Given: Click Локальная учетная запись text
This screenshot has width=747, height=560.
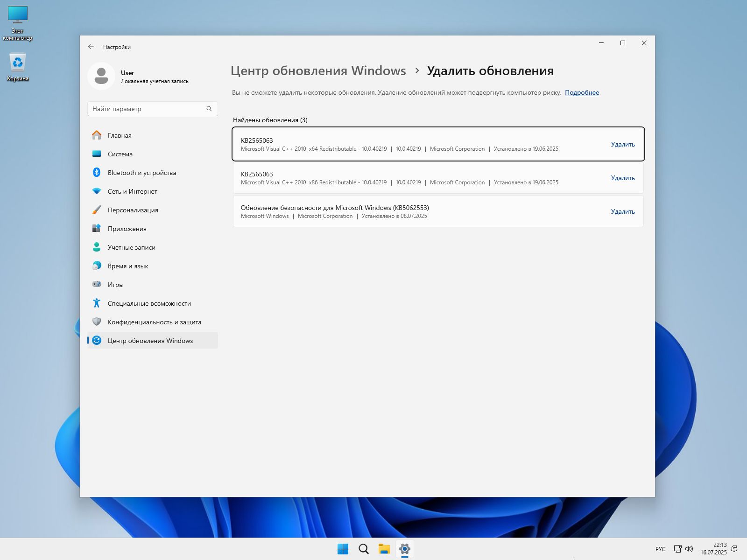Looking at the screenshot, I should click(x=155, y=81).
